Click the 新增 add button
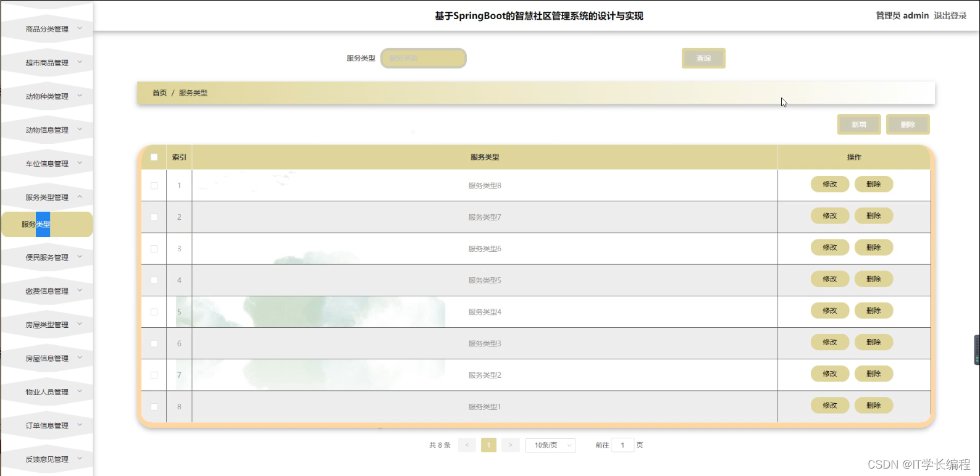The image size is (980, 476). pos(859,124)
